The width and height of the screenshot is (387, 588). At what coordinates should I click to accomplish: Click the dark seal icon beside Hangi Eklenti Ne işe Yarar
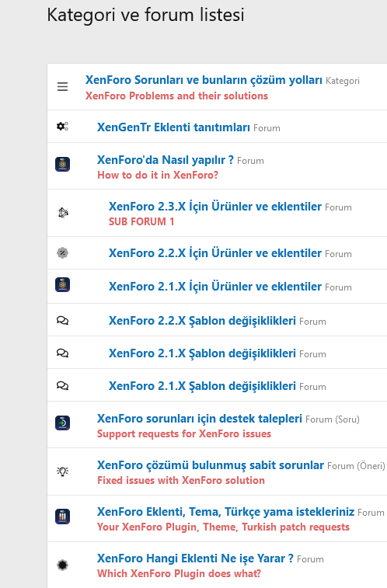coord(63,565)
